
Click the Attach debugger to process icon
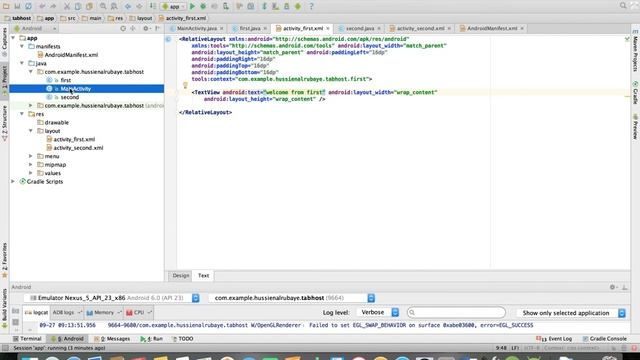tap(226, 6)
